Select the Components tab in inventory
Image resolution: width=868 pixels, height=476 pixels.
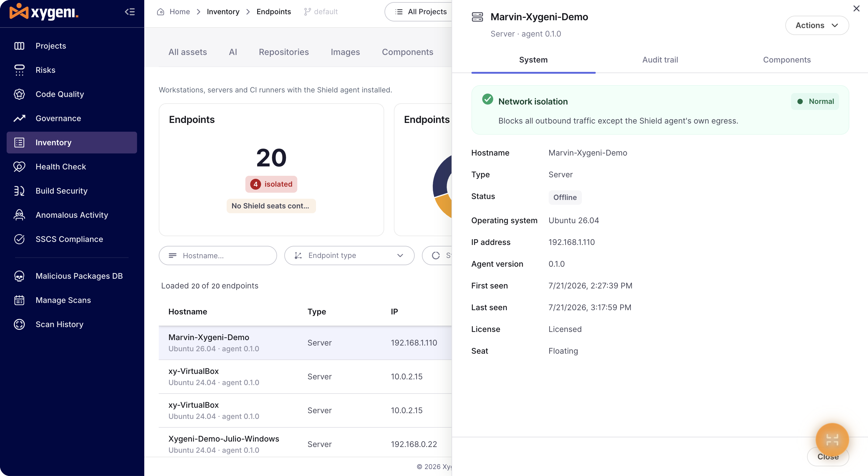click(407, 52)
